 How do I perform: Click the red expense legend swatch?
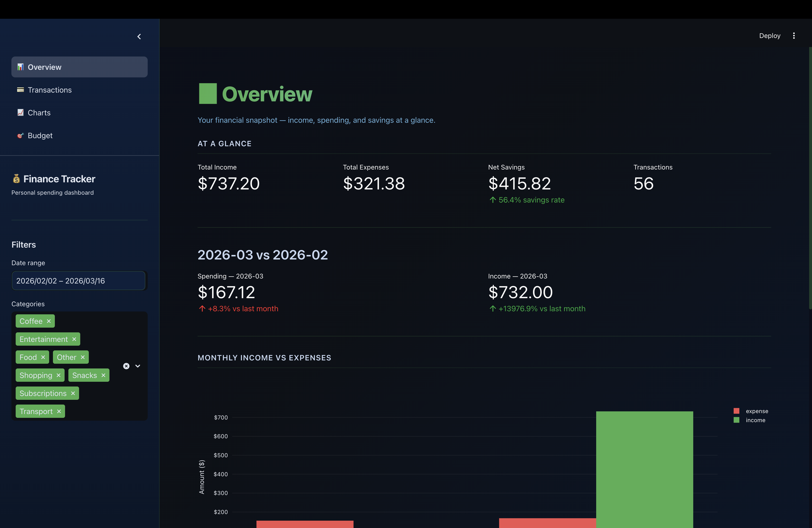pos(737,411)
